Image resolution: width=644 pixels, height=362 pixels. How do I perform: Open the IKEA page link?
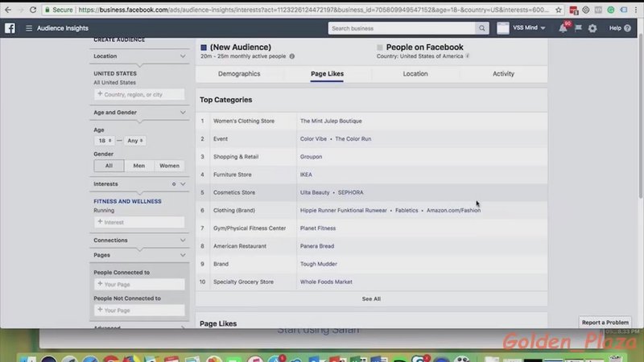306,175
